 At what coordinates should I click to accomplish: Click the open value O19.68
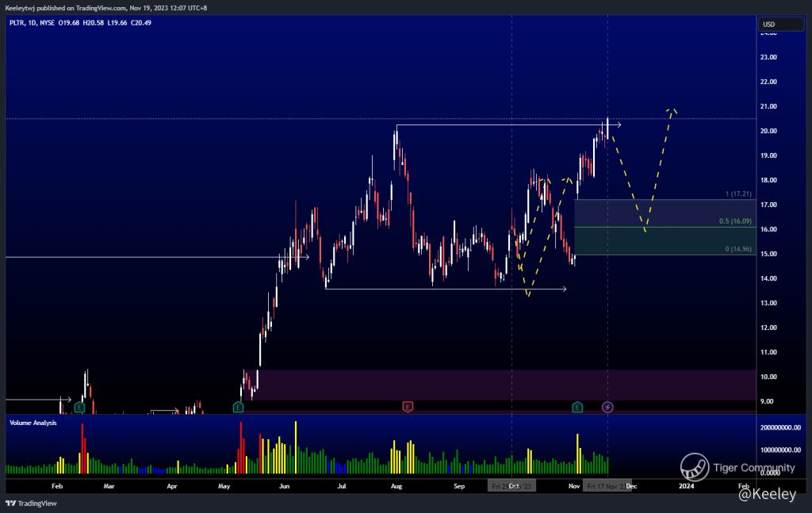coord(69,23)
